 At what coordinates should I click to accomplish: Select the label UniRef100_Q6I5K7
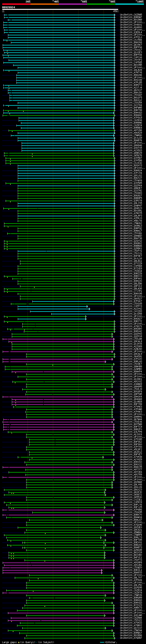click(x=131, y=45)
